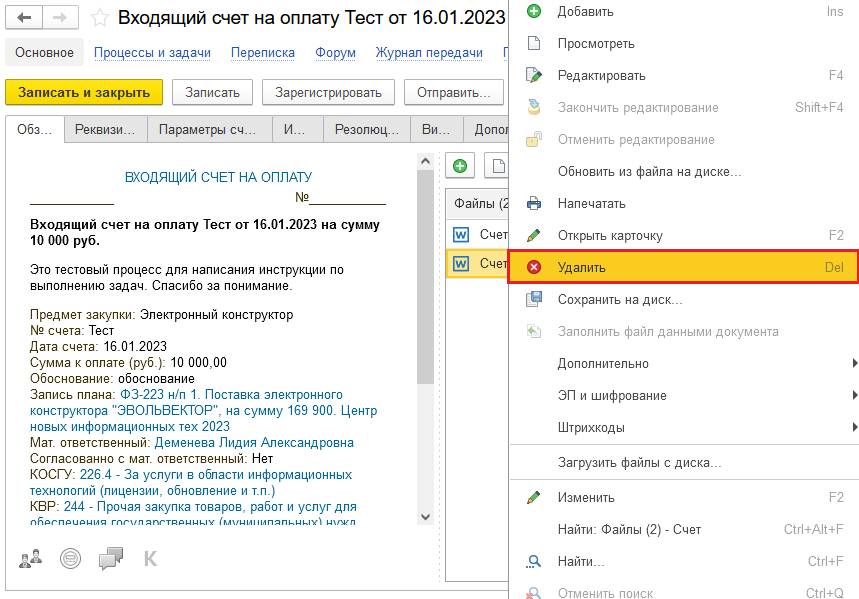859x599 pixels.
Task: Select the first Word file in the files list
Action: 480,234
